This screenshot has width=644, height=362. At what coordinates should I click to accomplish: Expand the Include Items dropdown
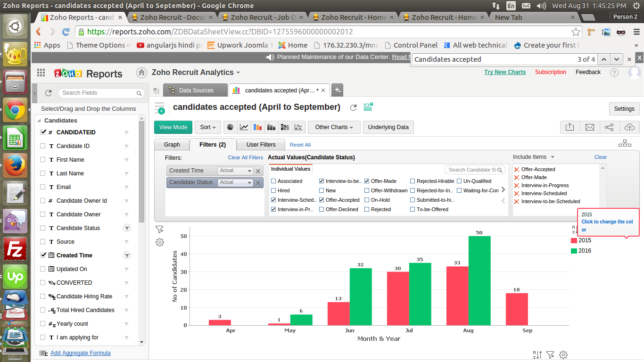click(x=553, y=157)
